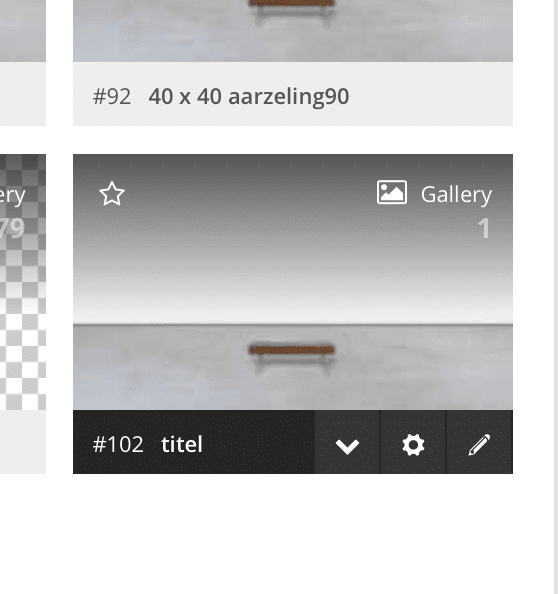Click the title bar of slider #92
This screenshot has height=594, width=558.
point(293,94)
